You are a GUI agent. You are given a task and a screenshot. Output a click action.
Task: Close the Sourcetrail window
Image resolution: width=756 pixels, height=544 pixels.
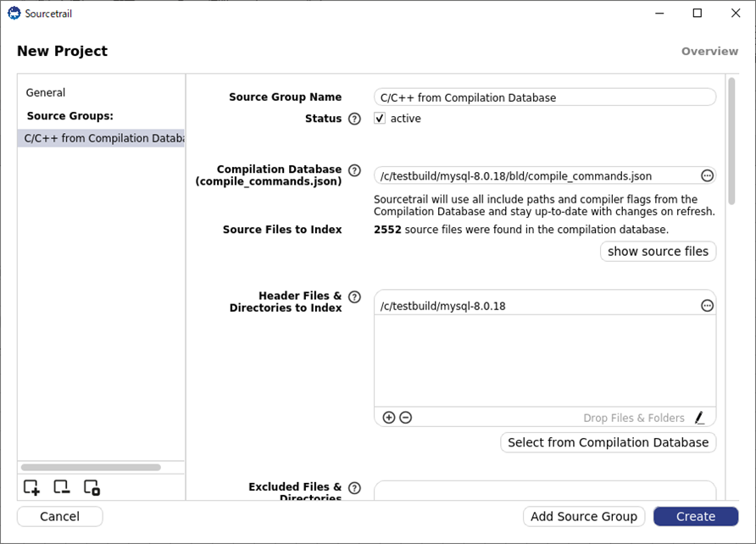pyautogui.click(x=736, y=13)
